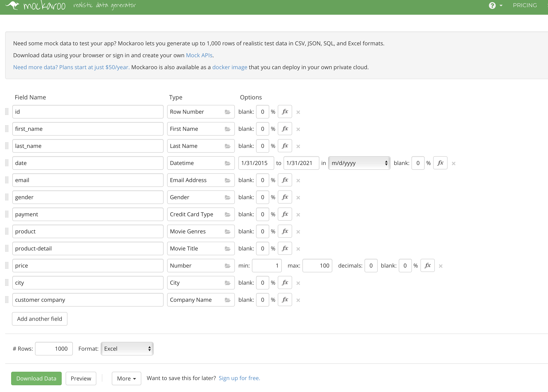Grab the drag handle of date row
548x392 pixels.
point(7,163)
